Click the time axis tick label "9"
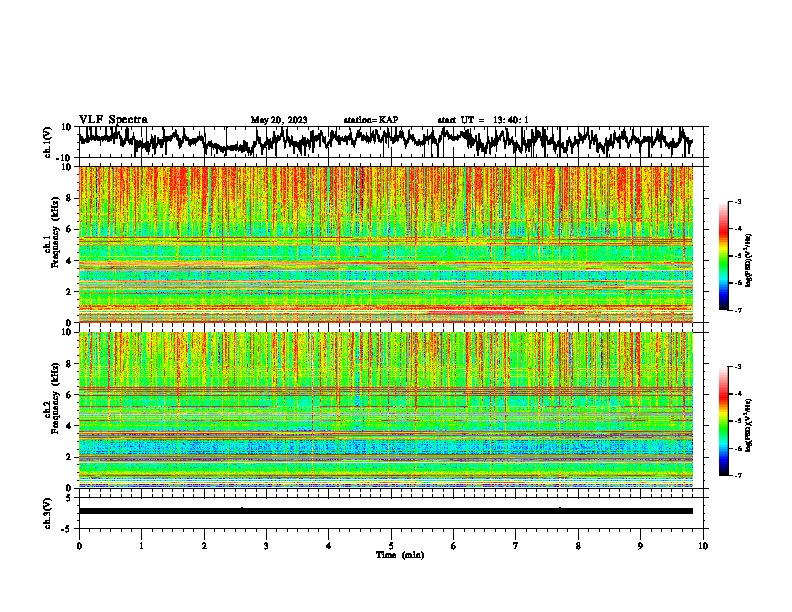 pos(640,546)
